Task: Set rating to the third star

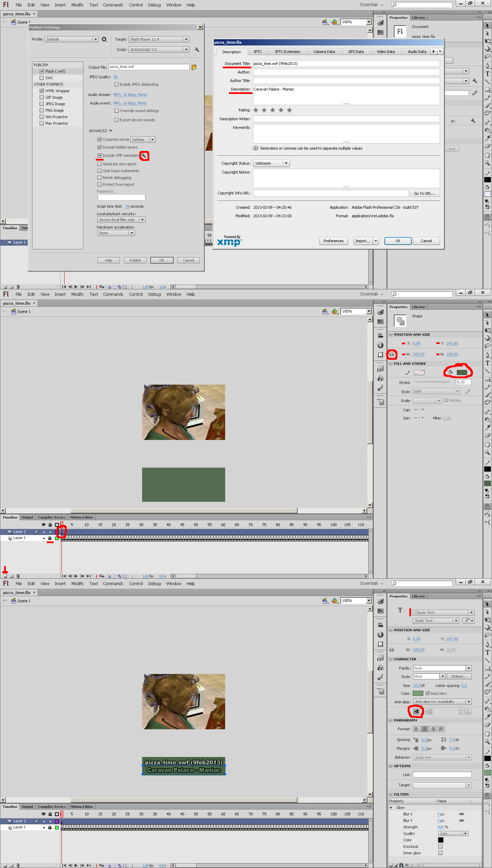Action: (x=272, y=110)
